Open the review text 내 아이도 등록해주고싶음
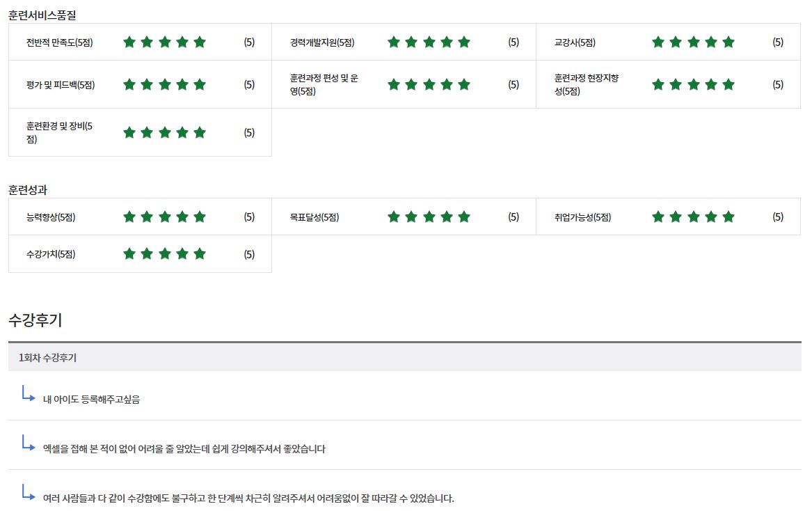 point(91,400)
